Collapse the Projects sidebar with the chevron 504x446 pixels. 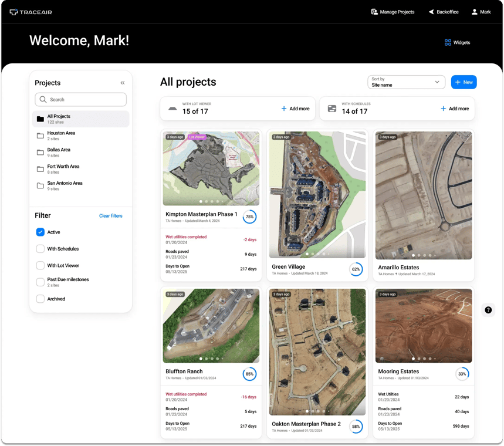point(123,83)
